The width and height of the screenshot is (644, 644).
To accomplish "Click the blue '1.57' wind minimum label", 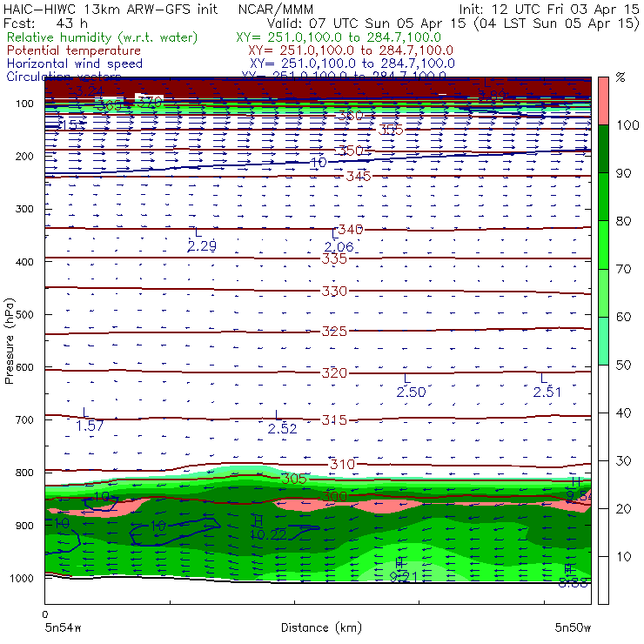I will point(90,426).
